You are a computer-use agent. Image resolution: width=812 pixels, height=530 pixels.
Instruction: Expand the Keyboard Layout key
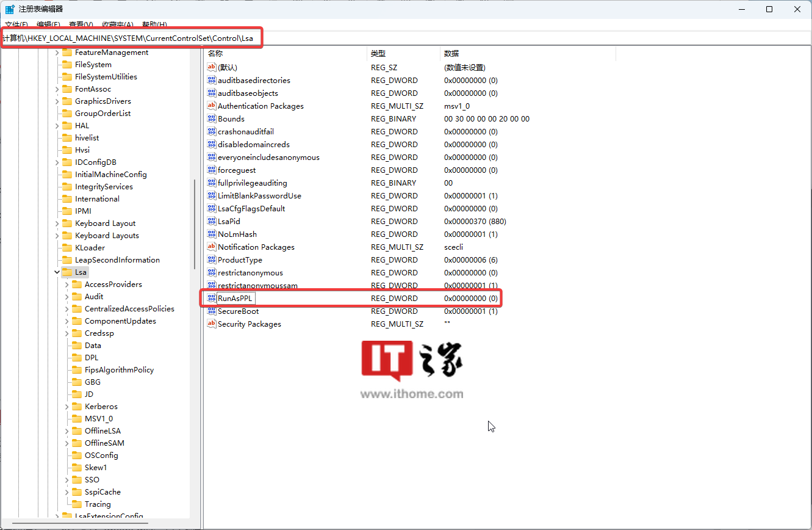pyautogui.click(x=57, y=223)
